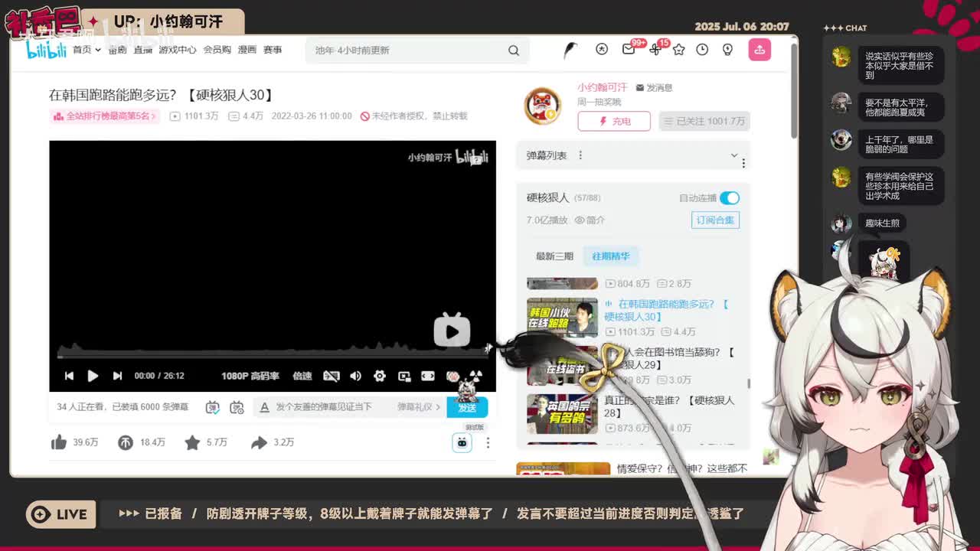Switch to 往期精华 tab
The image size is (980, 551).
611,256
